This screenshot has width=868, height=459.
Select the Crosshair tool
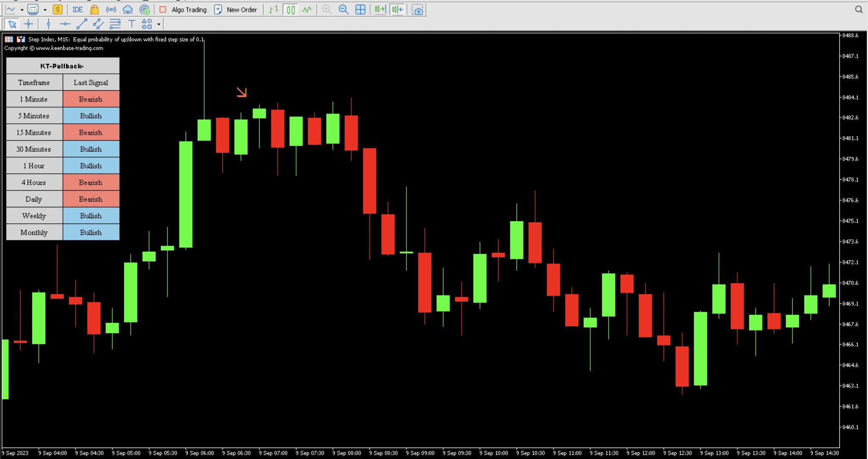click(x=28, y=24)
